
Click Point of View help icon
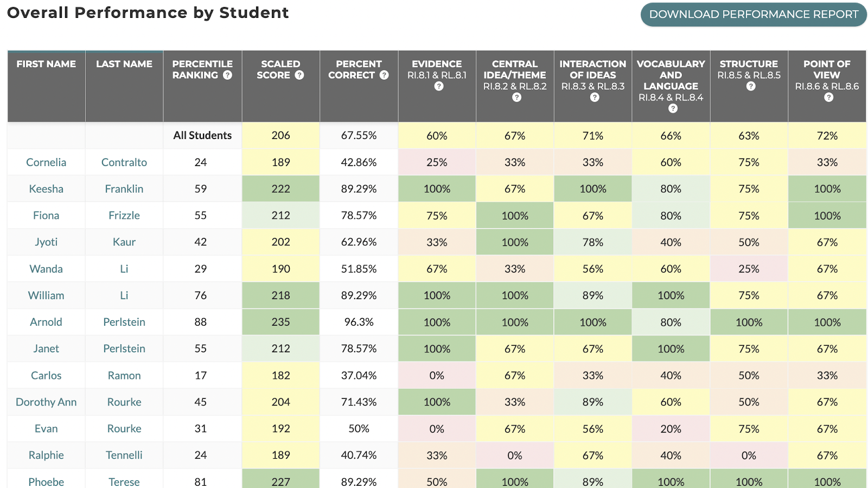pyautogui.click(x=828, y=98)
